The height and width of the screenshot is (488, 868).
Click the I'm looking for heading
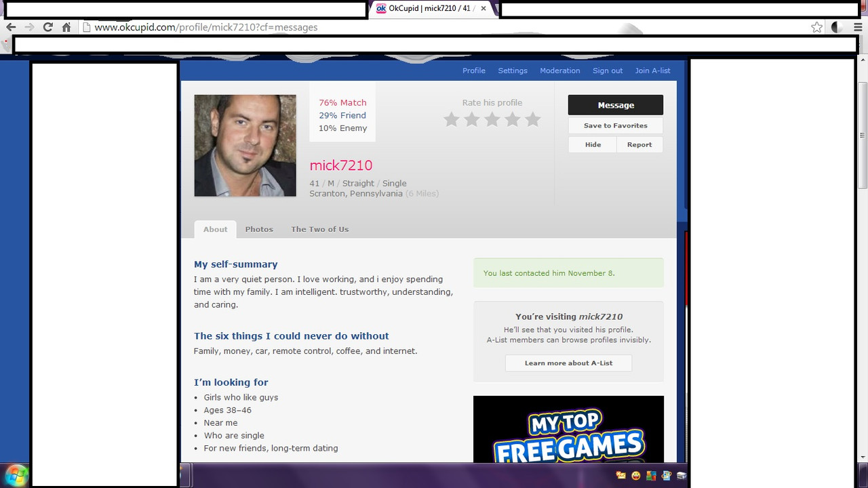click(231, 382)
